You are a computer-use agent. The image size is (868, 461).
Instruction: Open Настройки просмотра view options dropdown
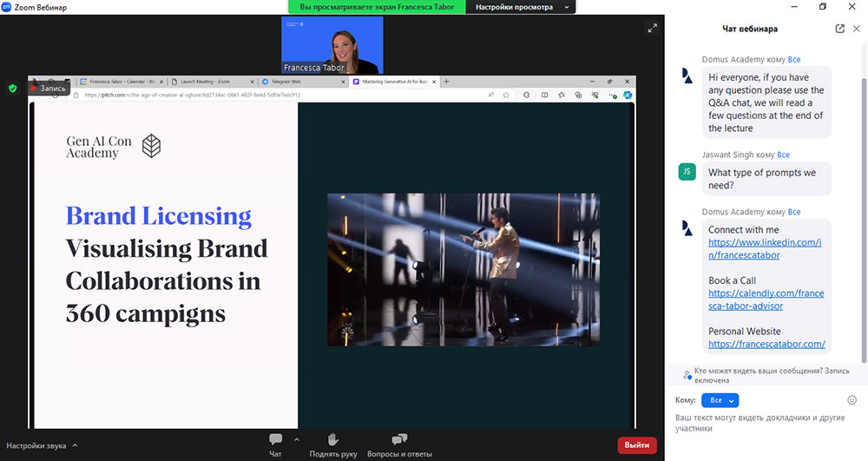click(521, 7)
